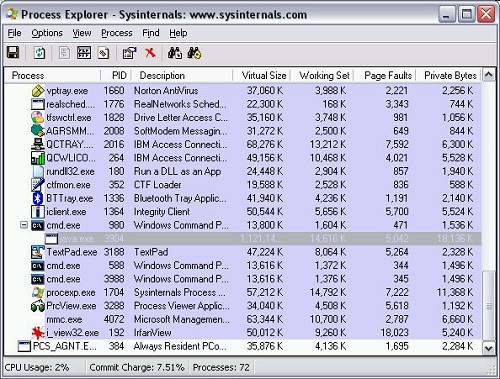Click the Refresh Now toolbar icon
Viewport: 500px width, 379px height.
pos(39,53)
